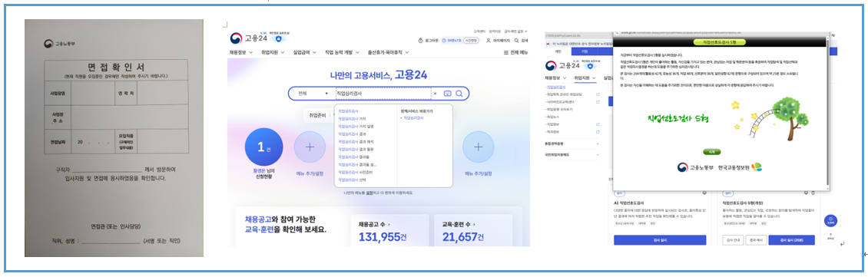Click the 고용24 logo in the right screenshot

562,65
